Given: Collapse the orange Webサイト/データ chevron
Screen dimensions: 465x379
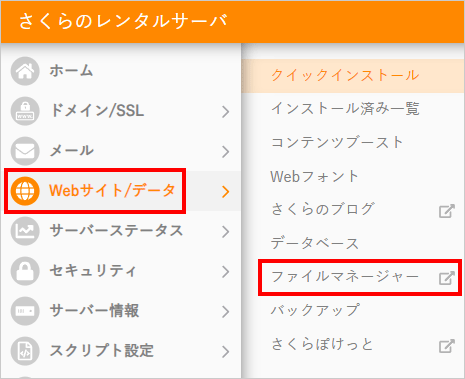Looking at the screenshot, I should [x=226, y=192].
